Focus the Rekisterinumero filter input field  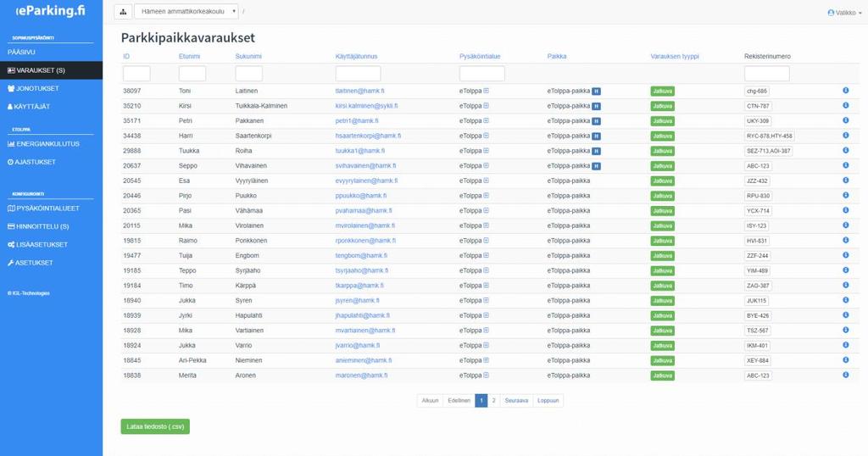[x=767, y=74]
